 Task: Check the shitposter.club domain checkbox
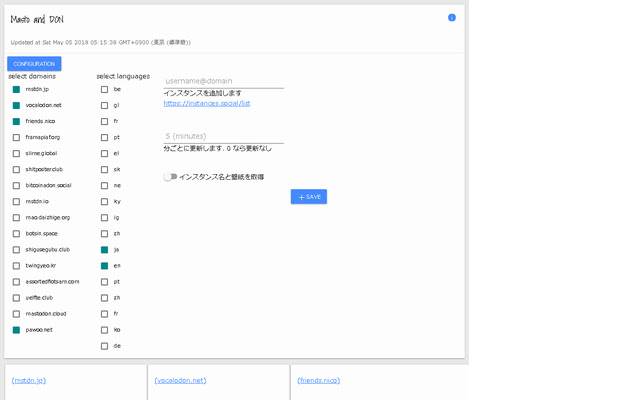16,169
